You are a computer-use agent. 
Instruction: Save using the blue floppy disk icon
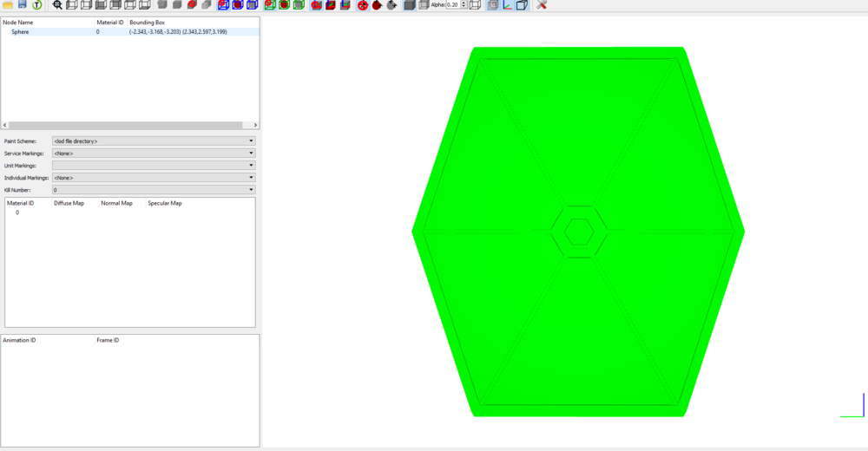[23, 5]
